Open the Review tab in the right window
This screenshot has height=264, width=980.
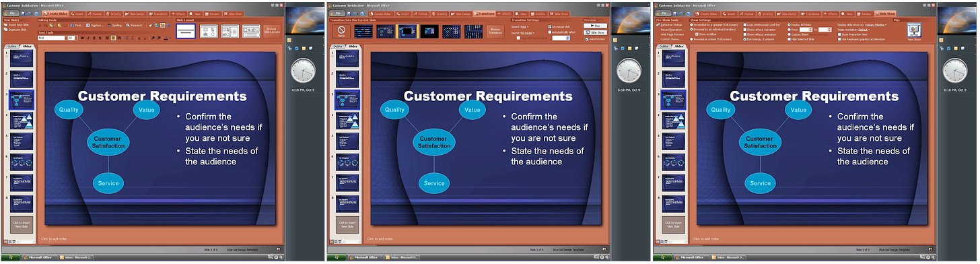(864, 14)
